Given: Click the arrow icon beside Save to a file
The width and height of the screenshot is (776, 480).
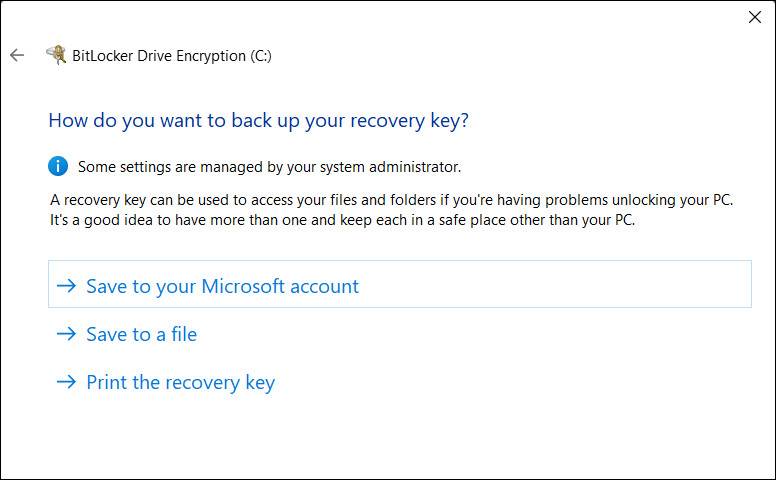Looking at the screenshot, I should coord(67,334).
